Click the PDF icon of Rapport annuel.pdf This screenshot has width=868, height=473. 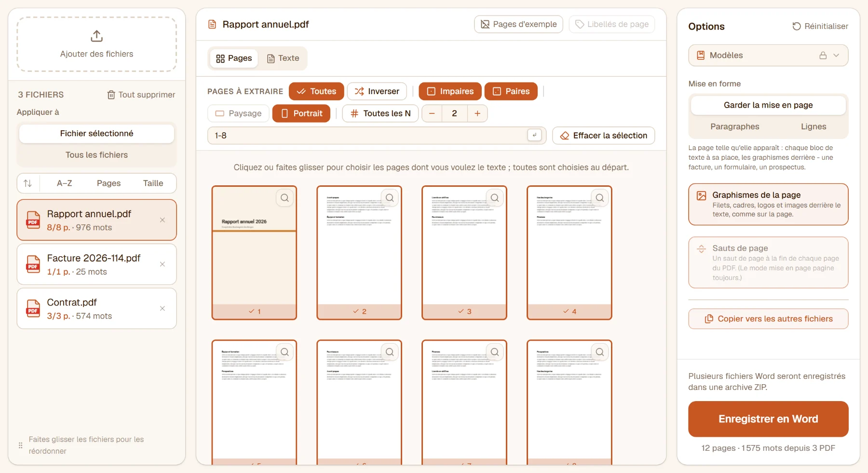coord(33,220)
